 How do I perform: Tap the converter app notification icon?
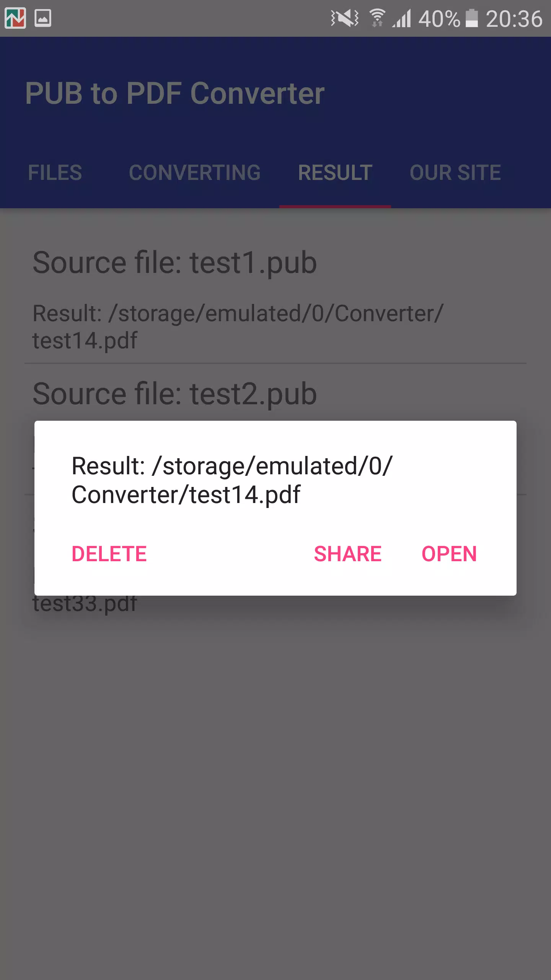coord(15,18)
